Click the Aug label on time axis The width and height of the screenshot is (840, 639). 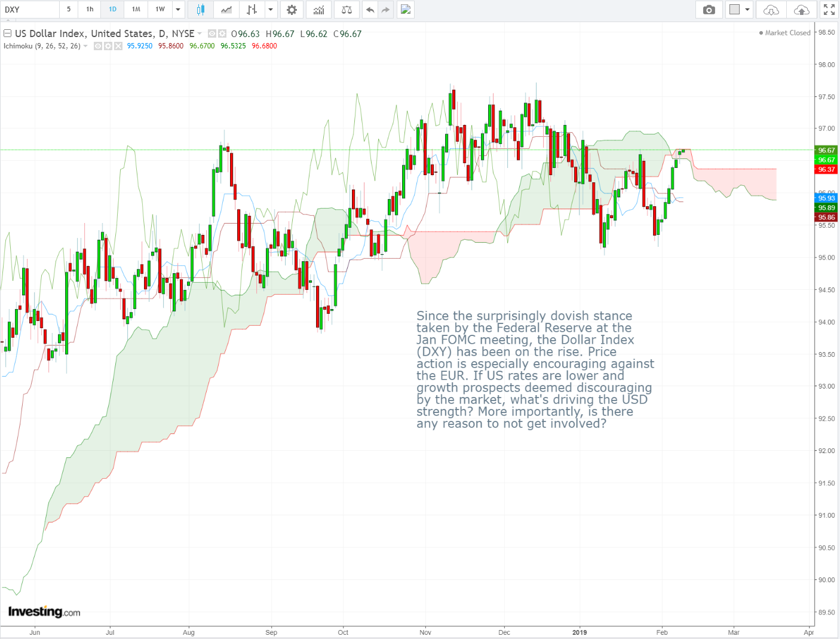(189, 632)
